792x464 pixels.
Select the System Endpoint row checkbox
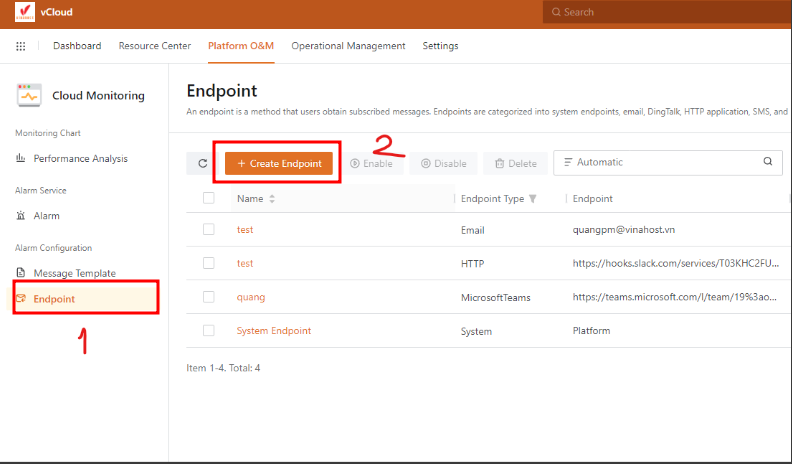tap(209, 330)
